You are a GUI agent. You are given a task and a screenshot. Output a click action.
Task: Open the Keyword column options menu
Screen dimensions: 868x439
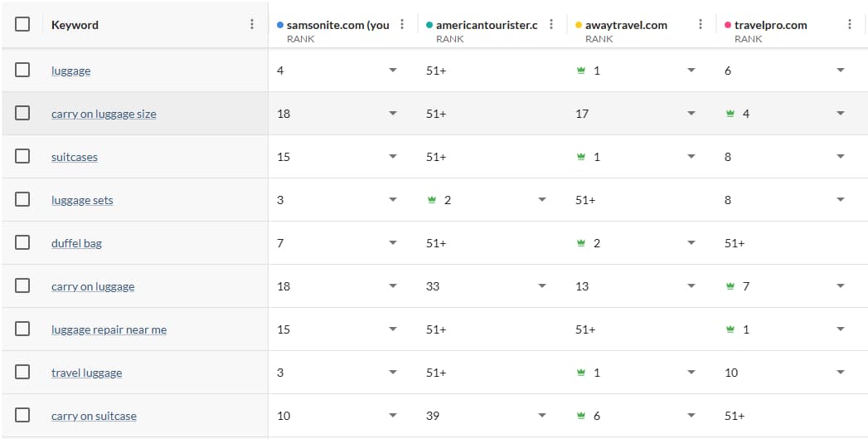click(x=252, y=25)
